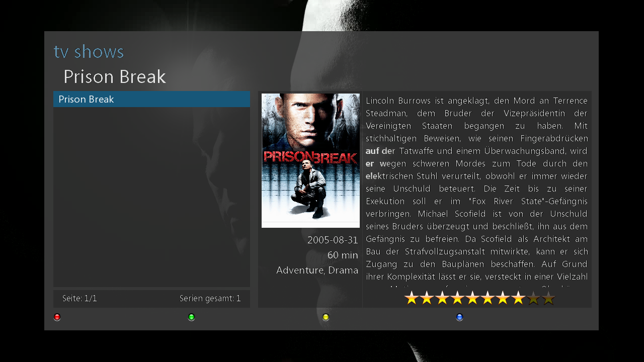Click the first dimmed rating star

(x=533, y=298)
